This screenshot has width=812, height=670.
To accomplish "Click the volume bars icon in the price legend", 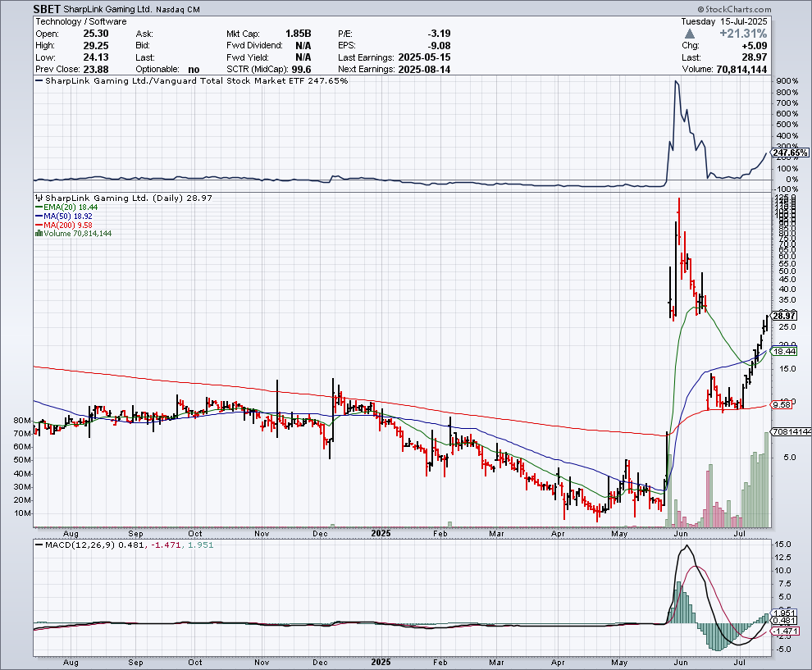I will coord(39,234).
